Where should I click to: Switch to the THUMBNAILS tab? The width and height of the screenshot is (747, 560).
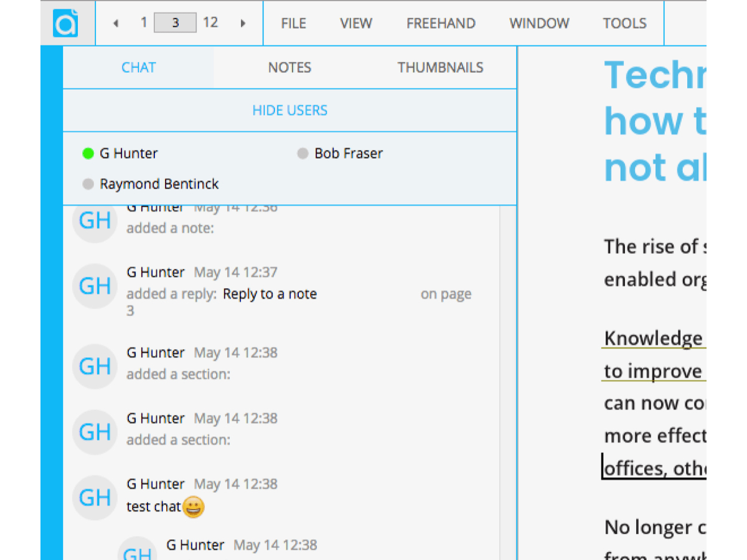point(440,68)
